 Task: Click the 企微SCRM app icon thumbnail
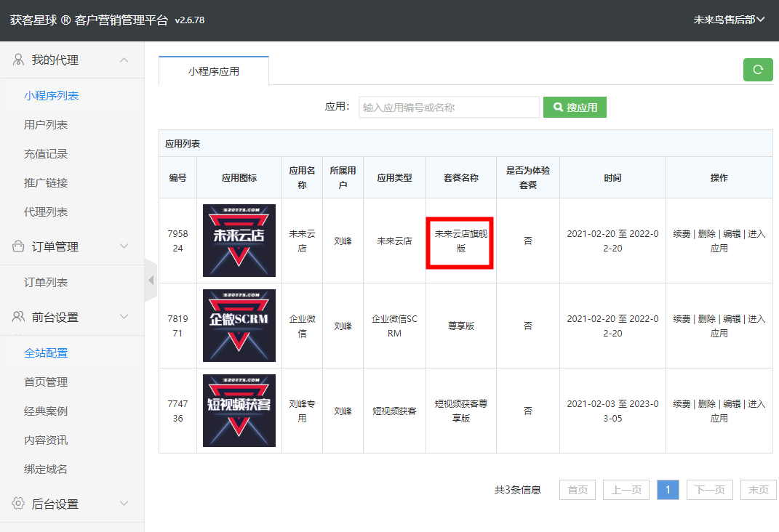[239, 326]
